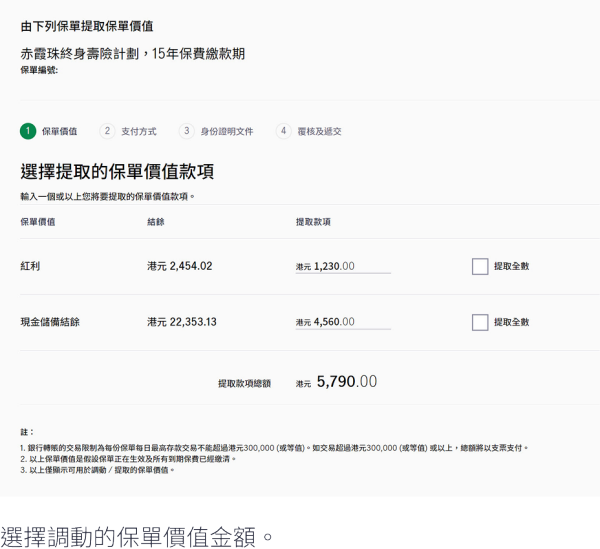Click the 紅利 balance 港元 2,454.02

click(x=179, y=267)
